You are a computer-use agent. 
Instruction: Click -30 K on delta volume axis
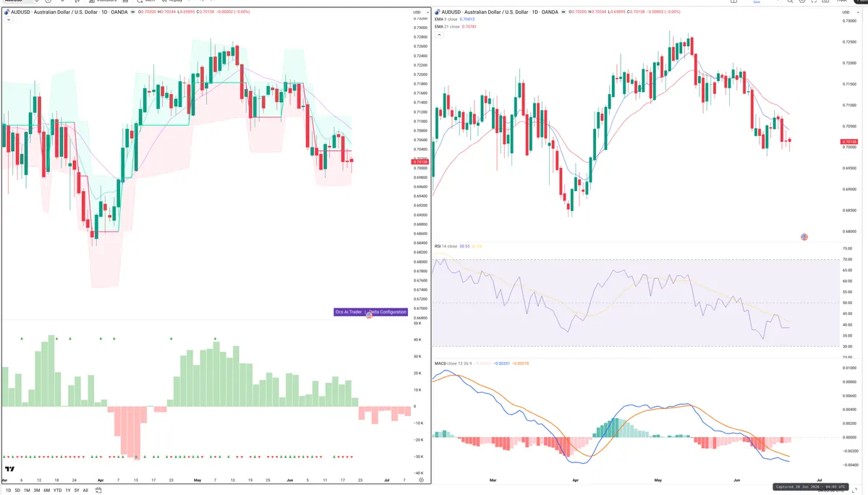pyautogui.click(x=417, y=457)
